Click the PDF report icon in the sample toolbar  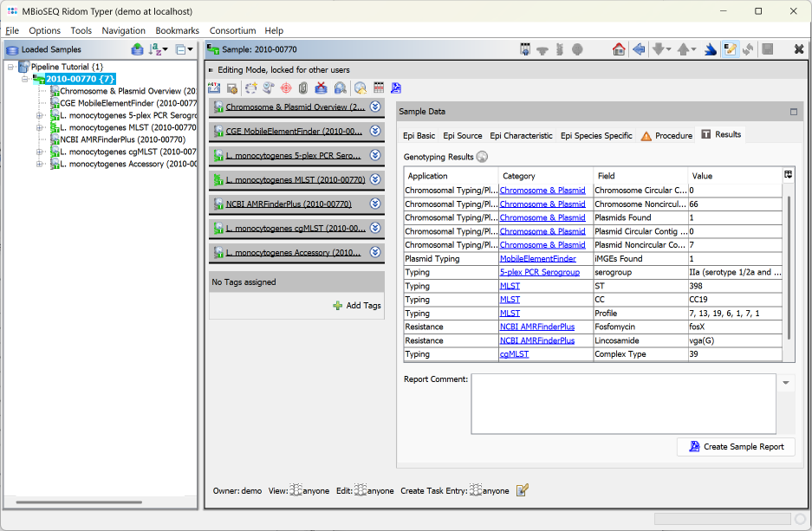coord(397,87)
